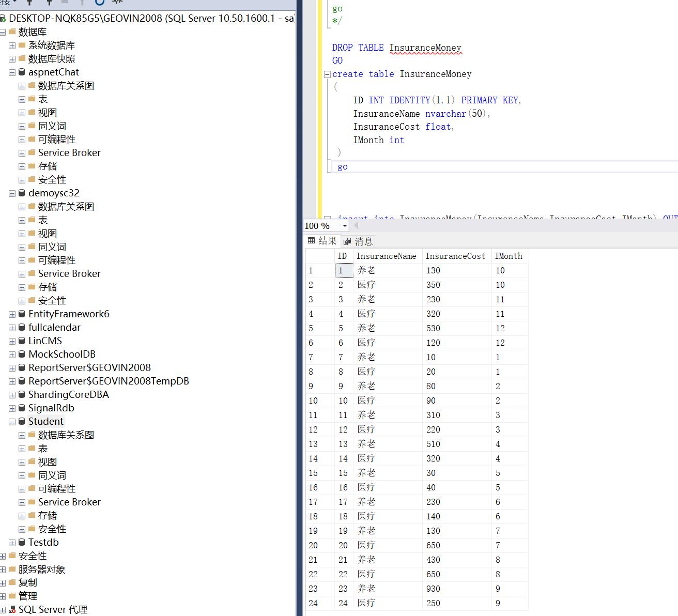This screenshot has height=616, width=678.
Task: Select the 视图 node under Student
Action: (x=48, y=461)
